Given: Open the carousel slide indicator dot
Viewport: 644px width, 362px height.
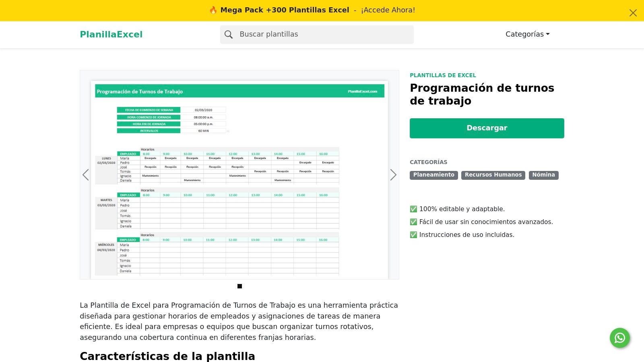Looking at the screenshot, I should (x=239, y=286).
